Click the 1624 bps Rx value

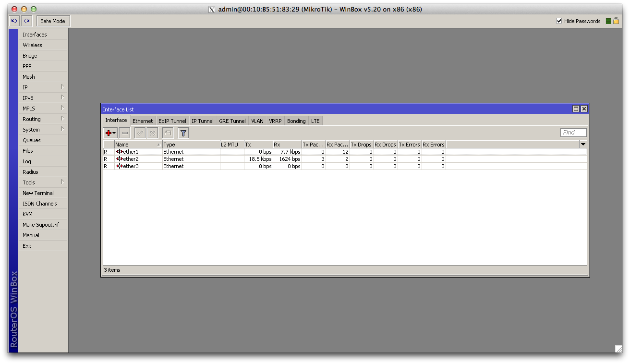click(x=290, y=159)
